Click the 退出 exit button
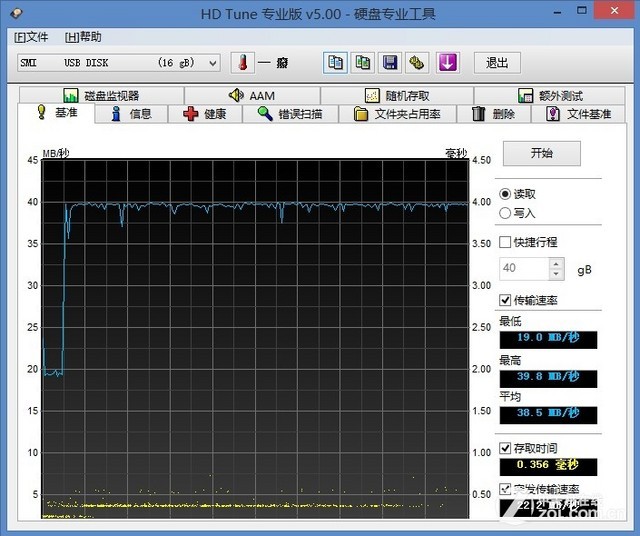Viewport: 640px width, 536px height. (x=497, y=63)
